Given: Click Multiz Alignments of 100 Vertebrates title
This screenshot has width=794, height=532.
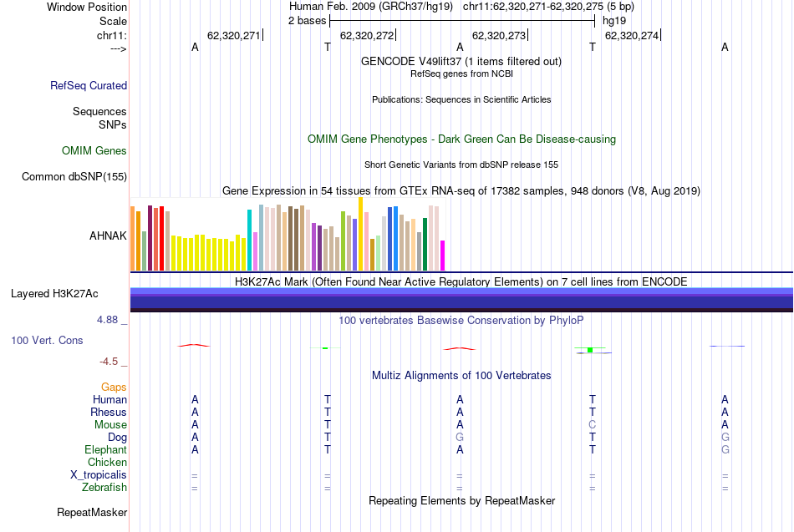Looking at the screenshot, I should (x=461, y=376).
